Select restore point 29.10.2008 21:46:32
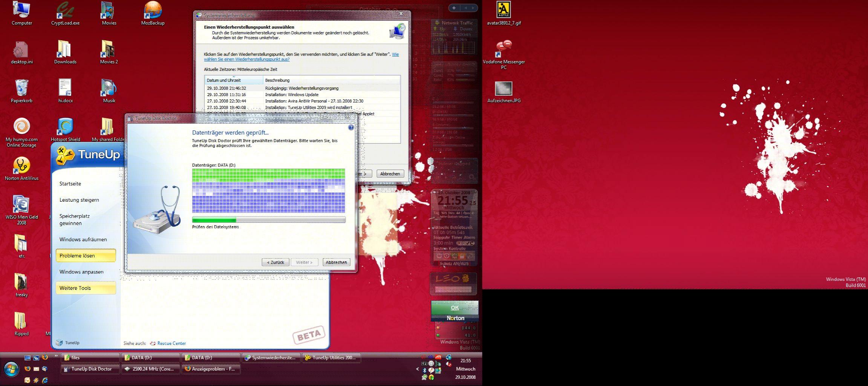868x386 pixels. pos(302,88)
